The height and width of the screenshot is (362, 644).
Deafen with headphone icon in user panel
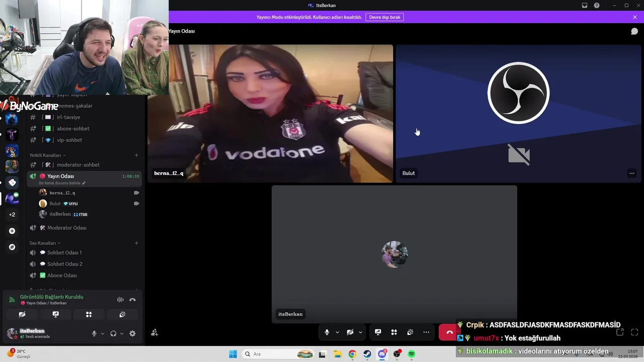(113, 333)
